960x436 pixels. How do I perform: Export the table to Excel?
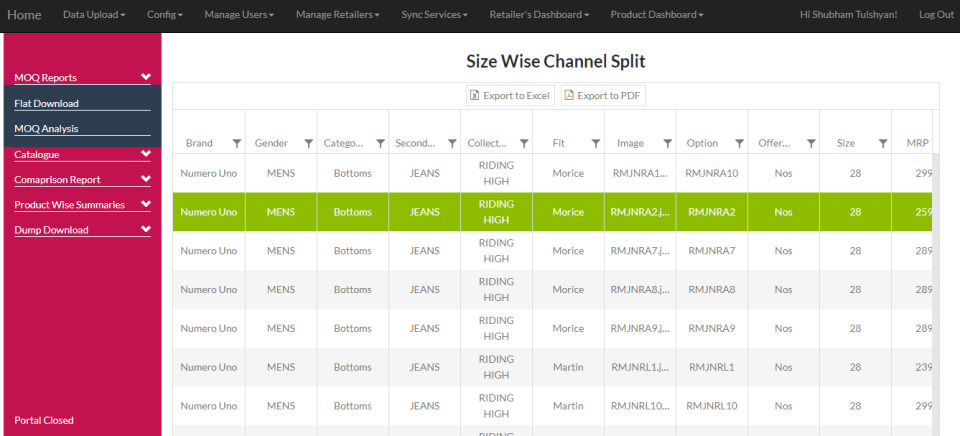click(x=511, y=96)
